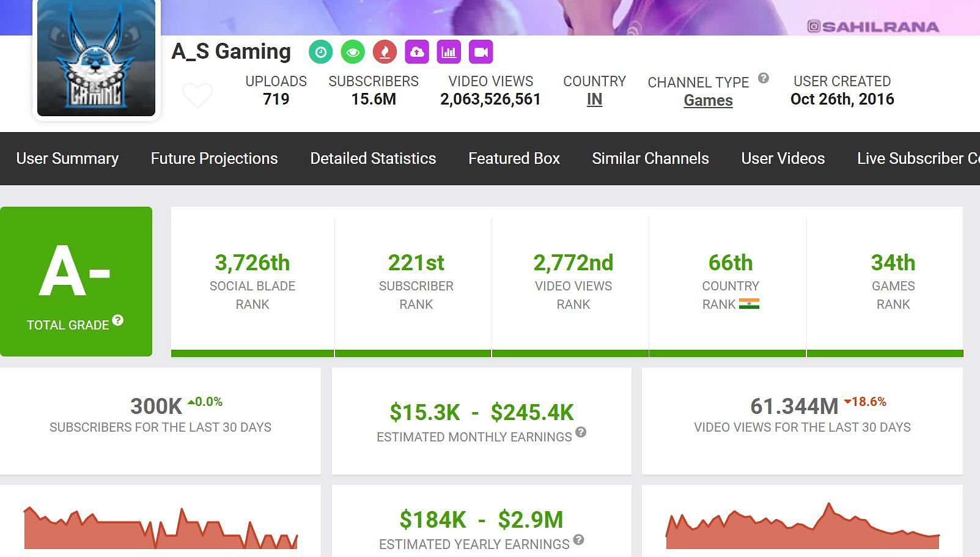Open the User Summary tab
Image resolution: width=980 pixels, height=557 pixels.
click(67, 158)
